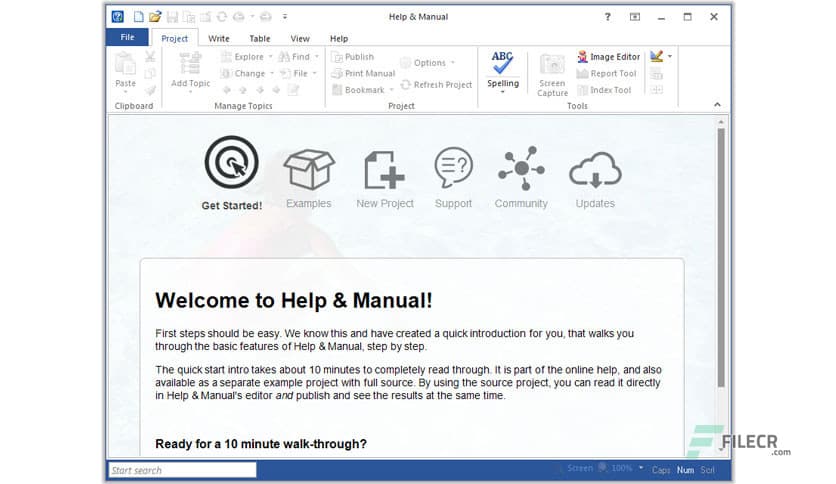Click the Paste clipboard icon
Image resolution: width=836 pixels, height=484 pixels.
pos(125,65)
